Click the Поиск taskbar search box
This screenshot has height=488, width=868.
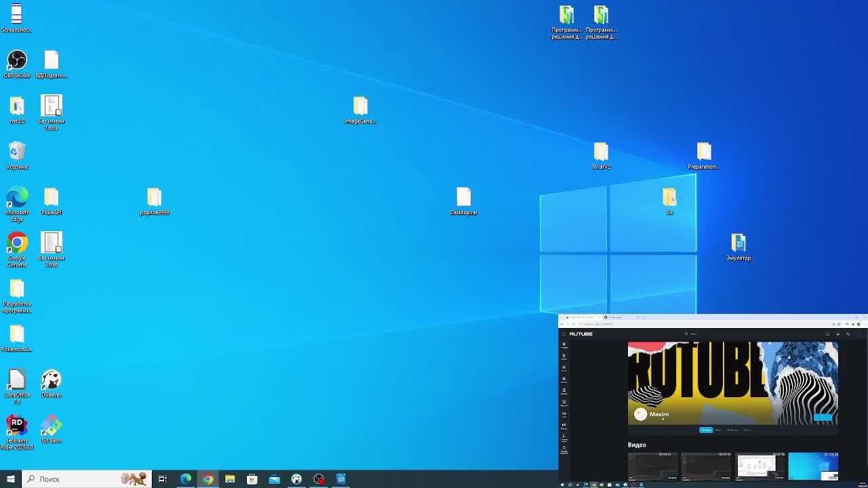86,479
